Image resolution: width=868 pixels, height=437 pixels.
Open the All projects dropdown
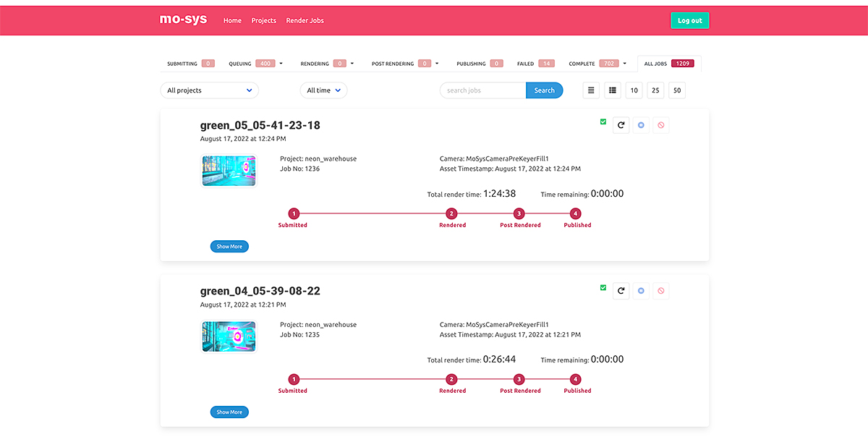point(209,90)
